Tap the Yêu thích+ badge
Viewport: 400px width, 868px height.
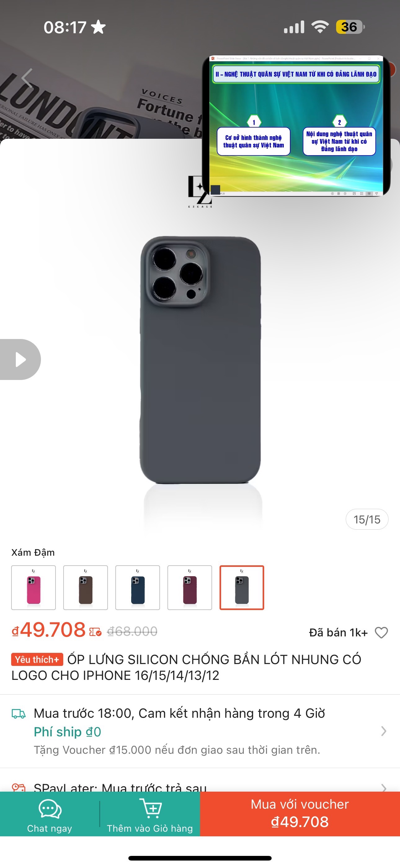(37, 659)
